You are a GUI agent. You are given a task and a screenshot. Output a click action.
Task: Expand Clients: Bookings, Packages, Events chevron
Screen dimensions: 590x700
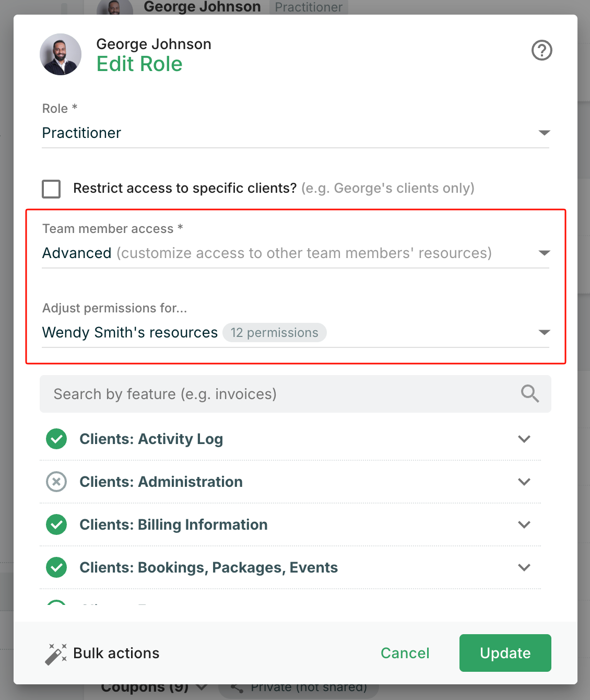524,567
